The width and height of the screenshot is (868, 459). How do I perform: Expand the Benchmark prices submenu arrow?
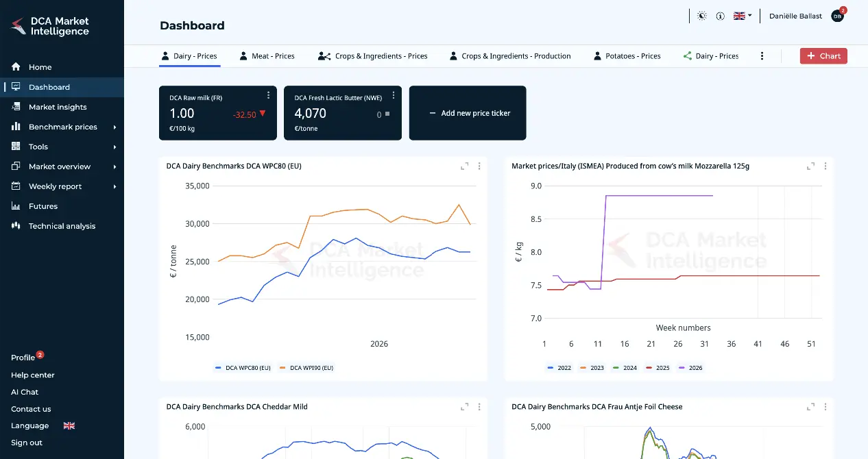114,127
